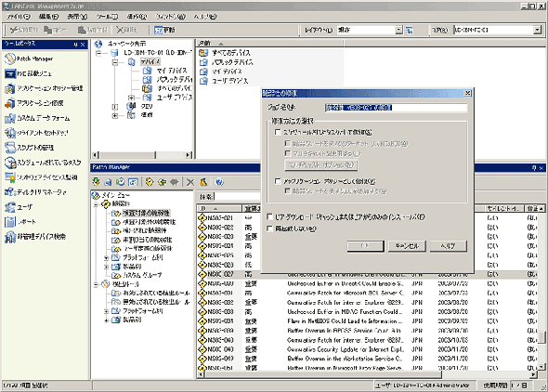This screenshot has height=392, width=548.
Task: Open the Scheduled Tasks tool icon
Action: [x=10, y=163]
